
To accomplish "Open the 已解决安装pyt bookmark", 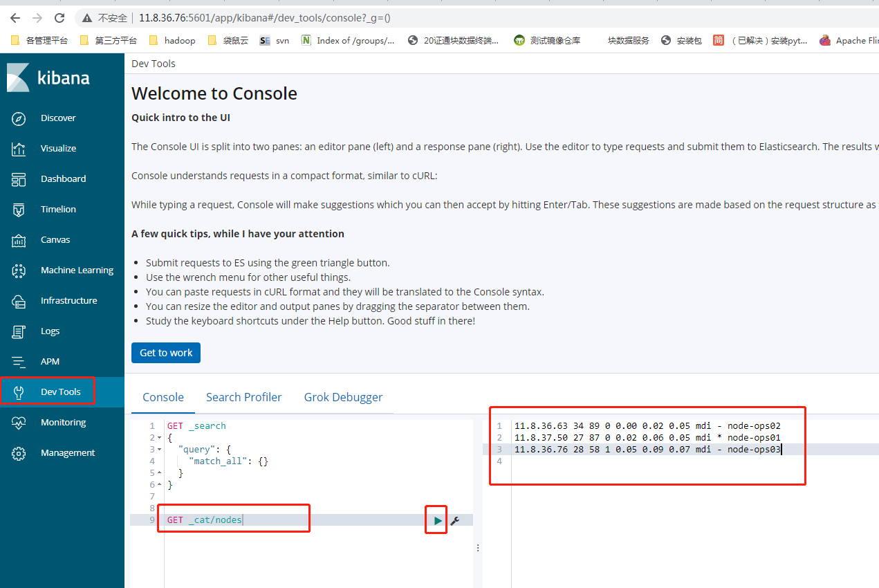I will coord(761,41).
